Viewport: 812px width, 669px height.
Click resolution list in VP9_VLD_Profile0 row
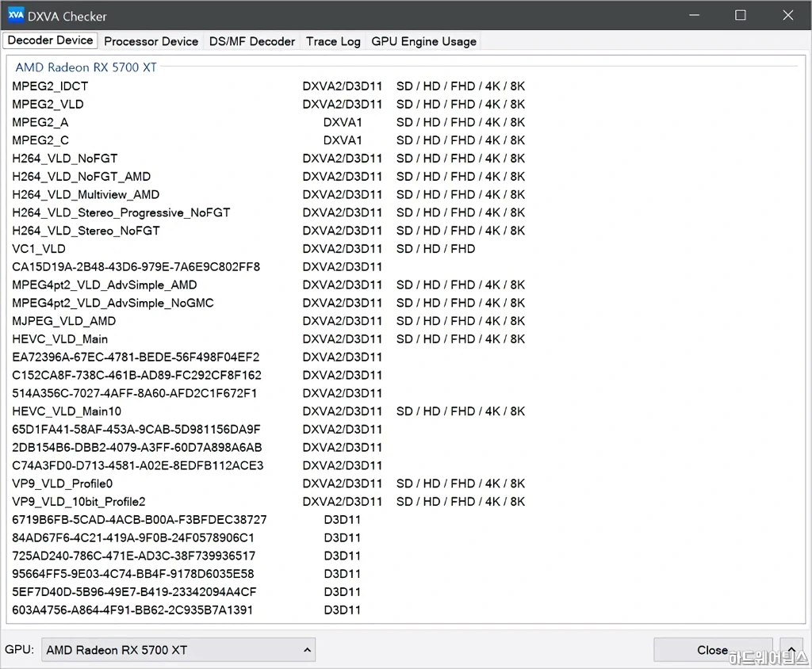[x=461, y=484]
